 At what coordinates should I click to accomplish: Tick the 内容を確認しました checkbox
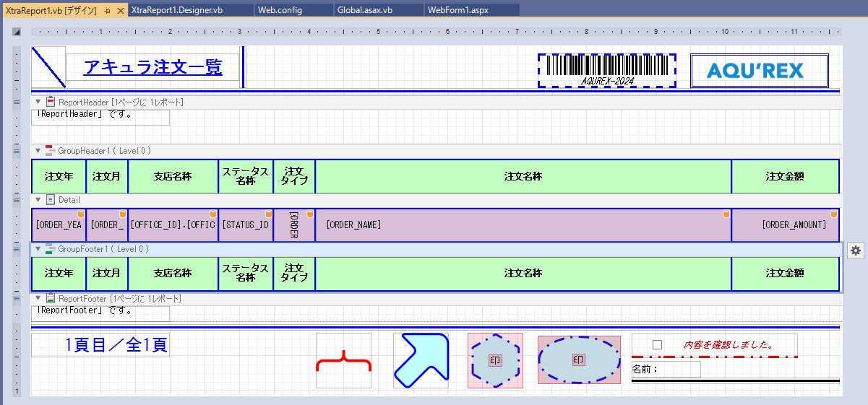click(657, 345)
